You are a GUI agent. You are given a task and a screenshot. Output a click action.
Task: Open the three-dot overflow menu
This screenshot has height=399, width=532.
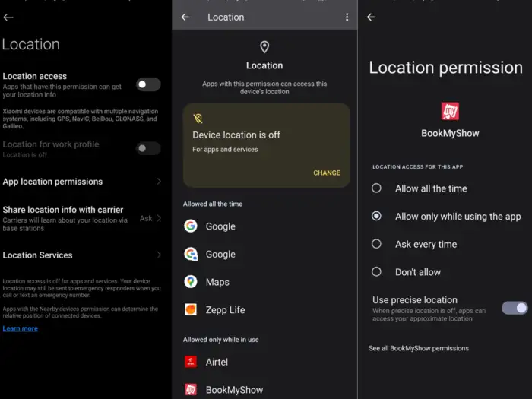coord(347,17)
